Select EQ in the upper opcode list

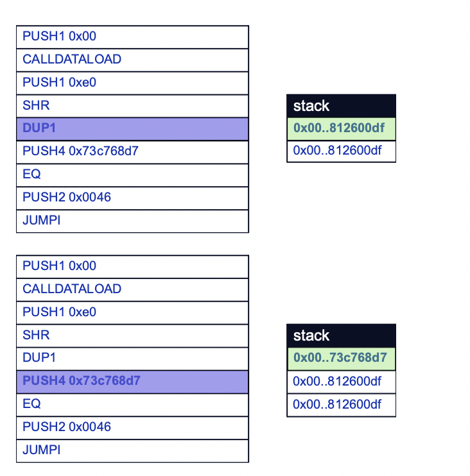(x=132, y=174)
